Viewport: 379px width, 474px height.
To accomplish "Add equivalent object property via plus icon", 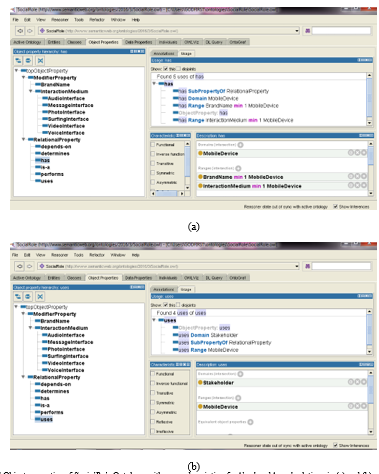I will pos(250,422).
